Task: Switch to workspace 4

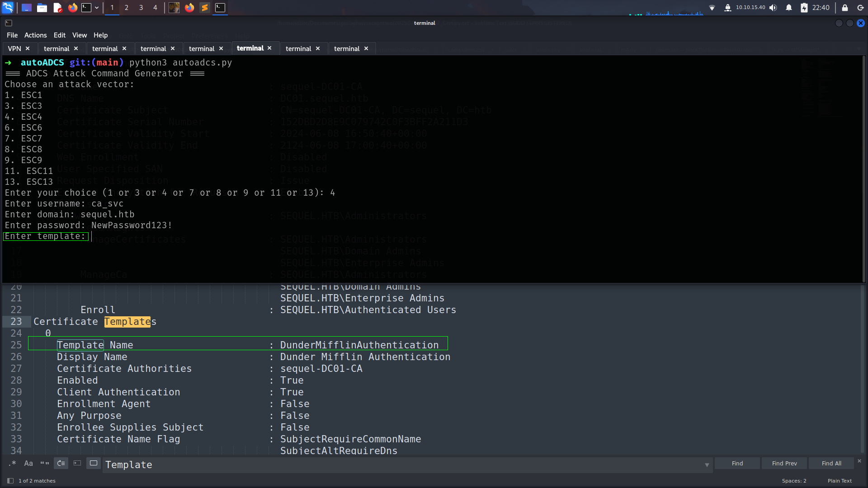Action: point(155,8)
